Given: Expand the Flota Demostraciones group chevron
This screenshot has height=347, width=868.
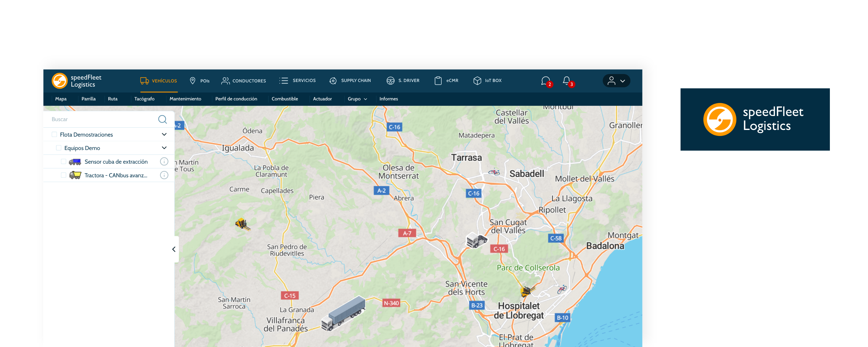Looking at the screenshot, I should click(165, 134).
